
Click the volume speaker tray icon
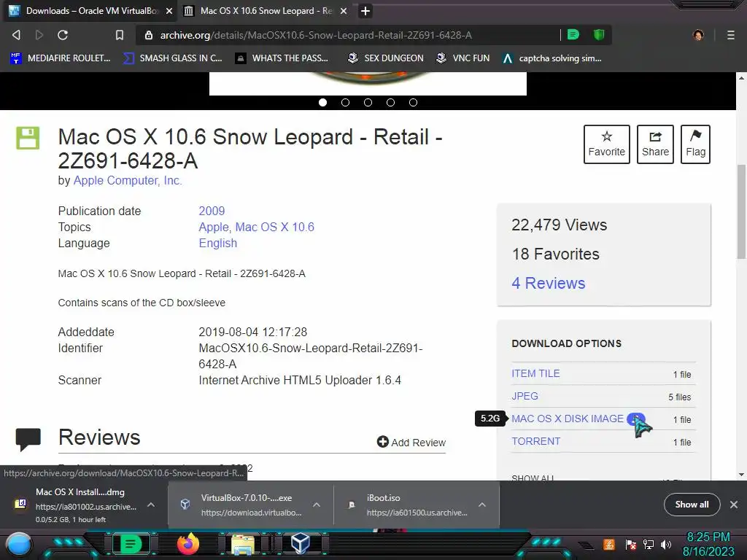pos(666,545)
